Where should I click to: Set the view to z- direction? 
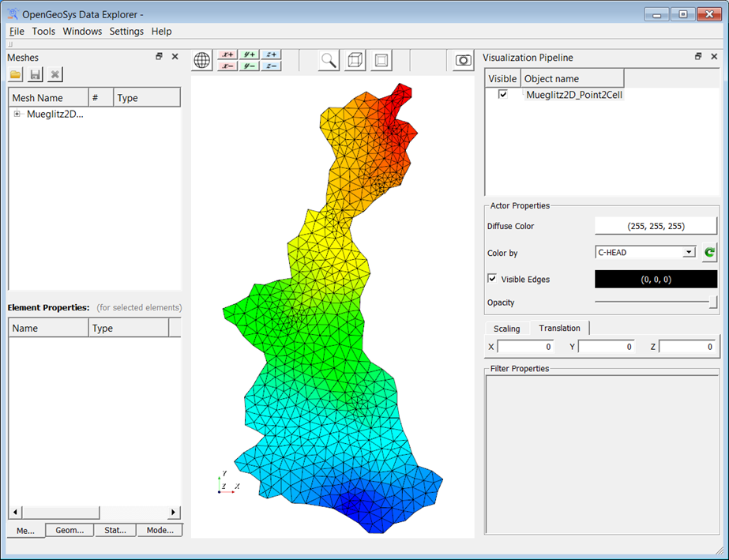272,66
